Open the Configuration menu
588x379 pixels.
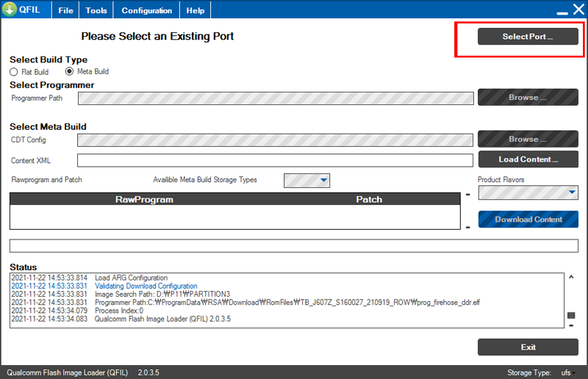[x=146, y=10]
